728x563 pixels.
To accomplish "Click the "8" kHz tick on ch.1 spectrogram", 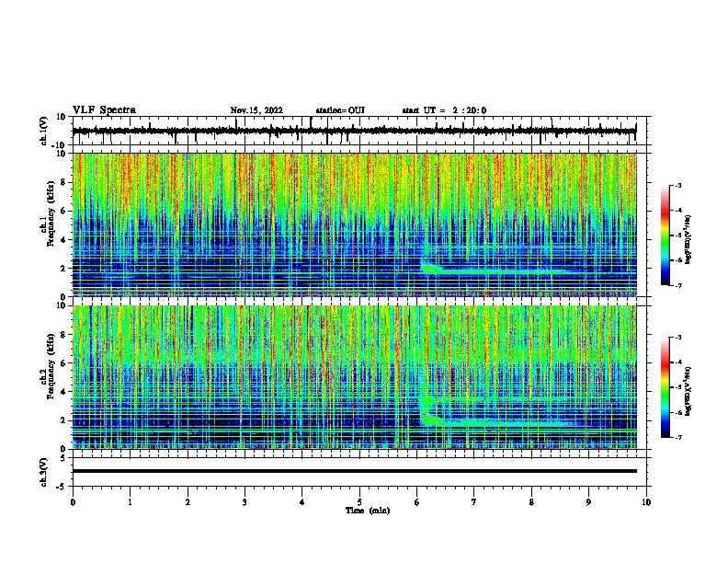I will click(x=63, y=182).
